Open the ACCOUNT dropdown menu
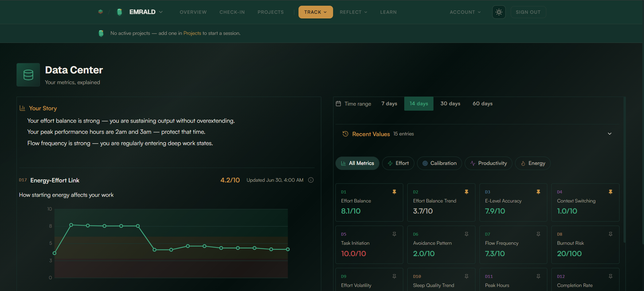 pos(465,12)
